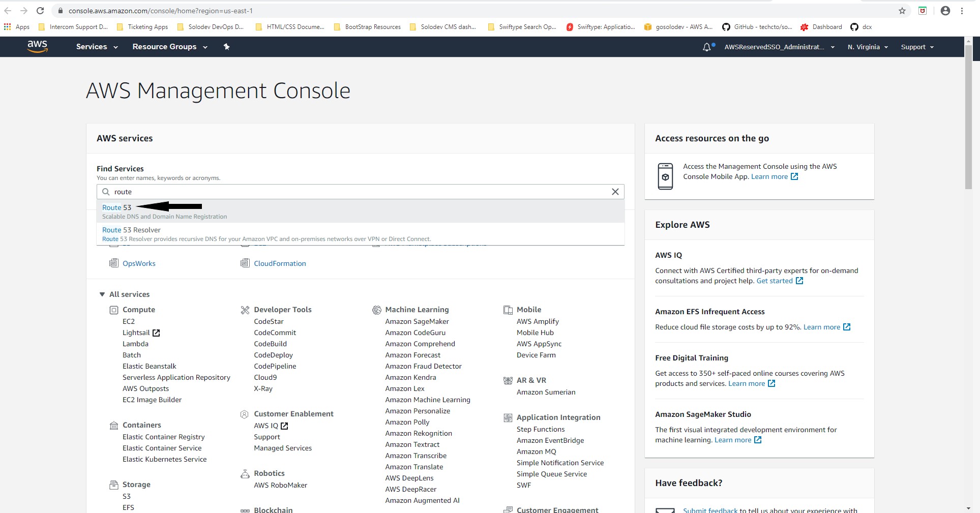
Task: Click the Mobile category icon
Action: [508, 310]
